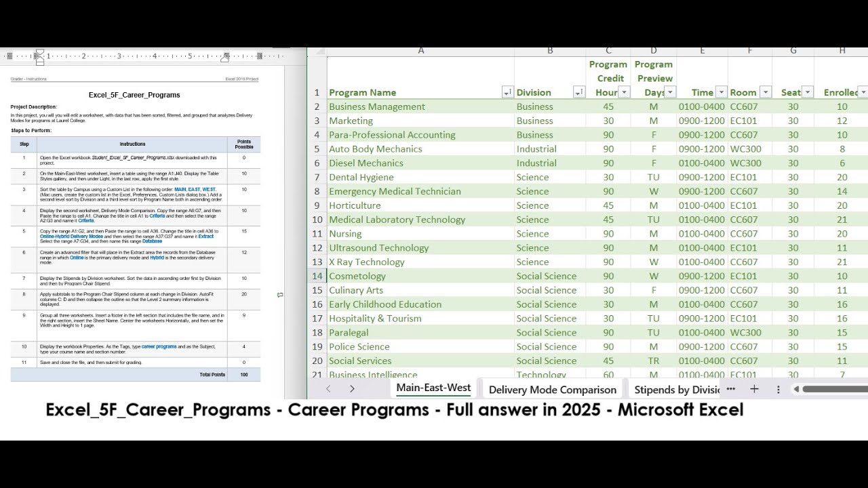The height and width of the screenshot is (488, 868).
Task: Open the Program Credit Hours filter dropdown
Action: click(625, 92)
